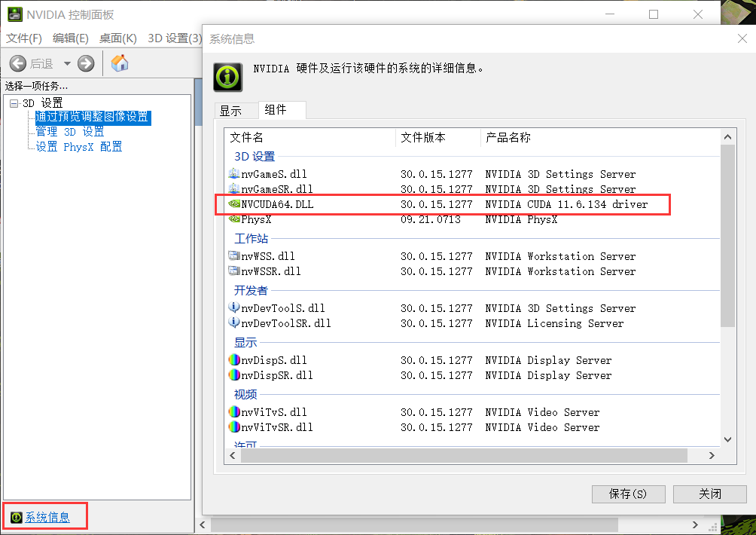Click scroll down arrow of component list
Viewport: 756px width, 535px height.
[x=728, y=439]
